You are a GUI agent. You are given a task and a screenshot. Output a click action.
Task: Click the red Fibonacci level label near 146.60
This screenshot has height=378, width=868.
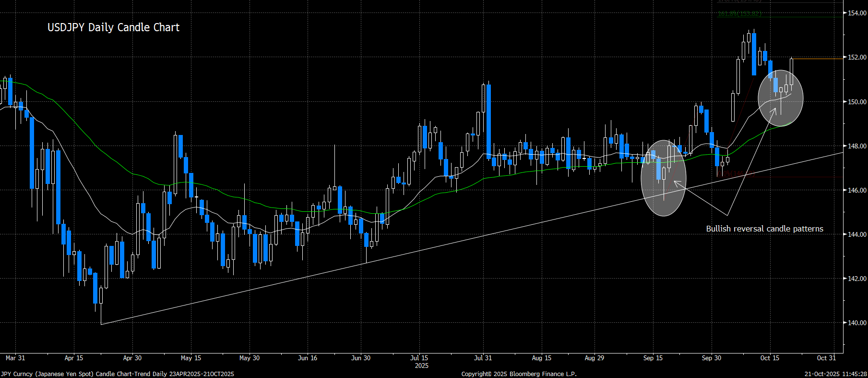click(736, 174)
